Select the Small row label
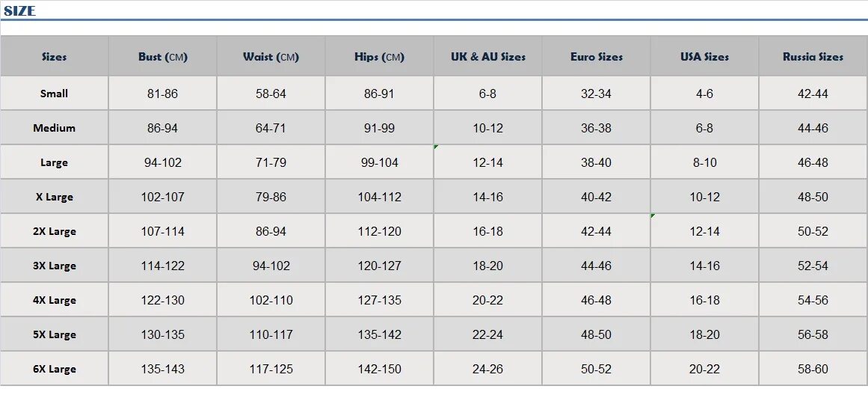The width and height of the screenshot is (868, 404). pos(55,94)
